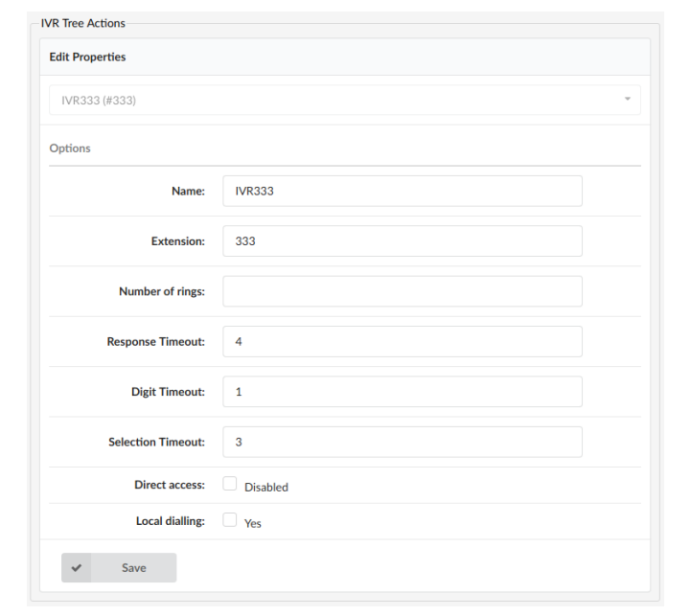Toggle the Direct access checkbox
This screenshot has height=616, width=690.
(x=230, y=485)
